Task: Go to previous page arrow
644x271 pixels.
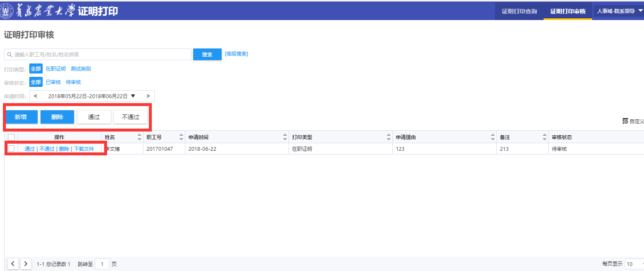Action: 13,263
